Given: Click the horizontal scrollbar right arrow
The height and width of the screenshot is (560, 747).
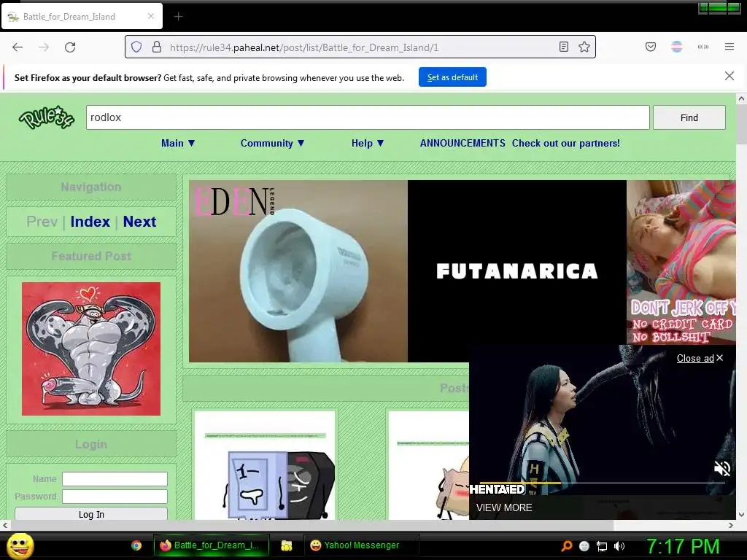Looking at the screenshot, I should (731, 525).
